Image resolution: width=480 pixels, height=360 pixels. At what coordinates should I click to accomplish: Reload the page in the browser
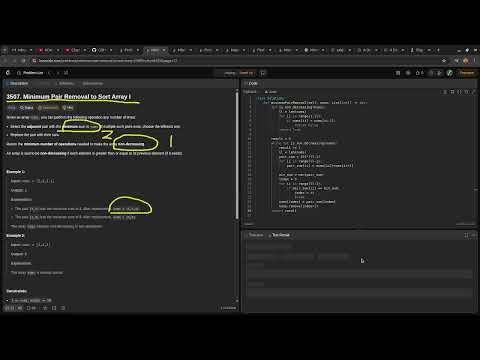tap(23, 61)
